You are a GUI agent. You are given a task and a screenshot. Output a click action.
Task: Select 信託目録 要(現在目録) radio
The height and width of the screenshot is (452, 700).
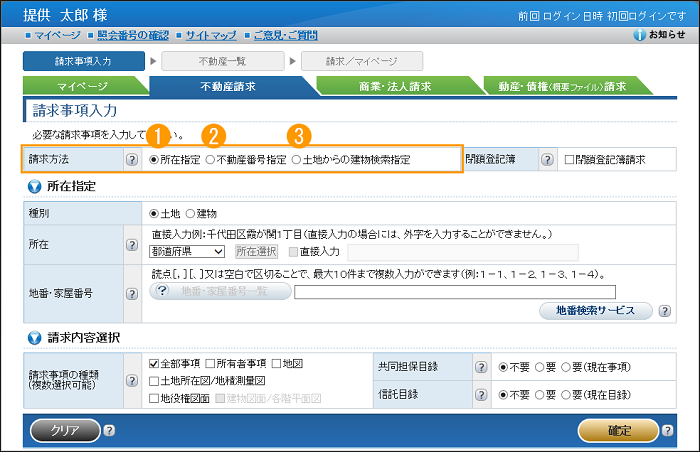[x=566, y=395]
